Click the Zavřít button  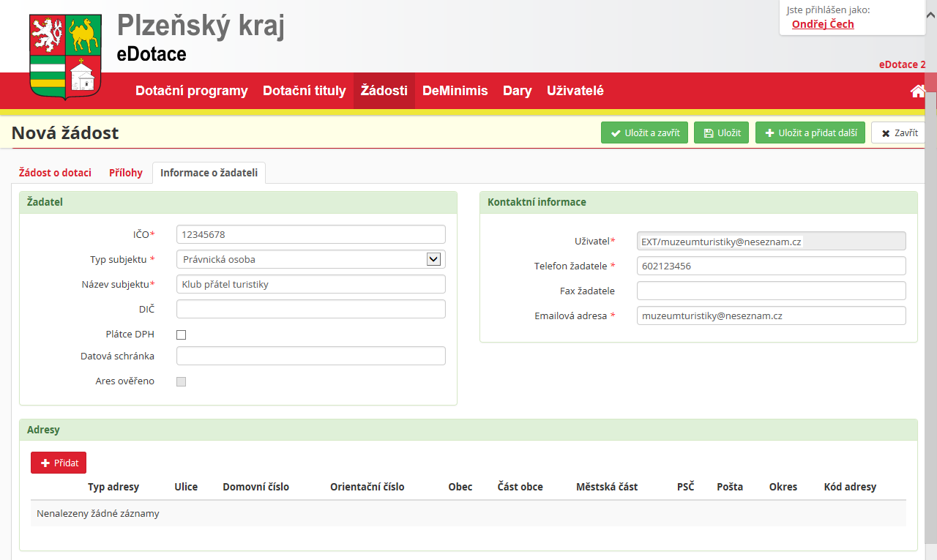pos(898,133)
